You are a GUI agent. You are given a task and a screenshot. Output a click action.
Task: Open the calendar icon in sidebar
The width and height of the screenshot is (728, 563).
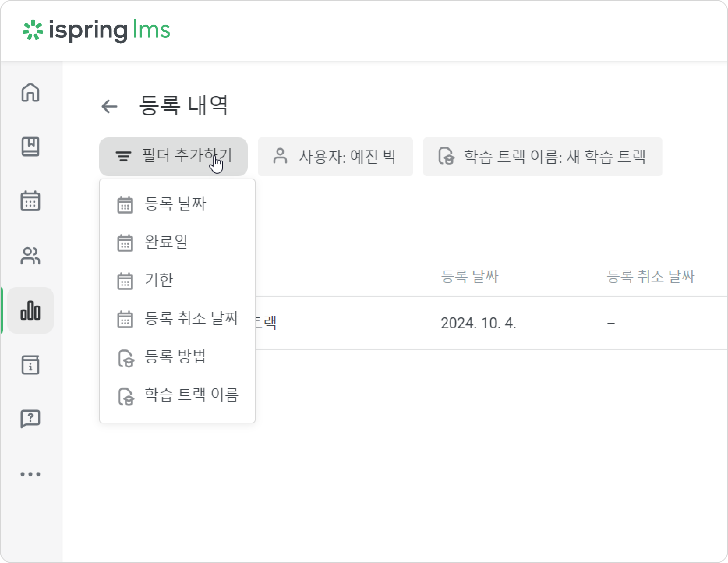(x=30, y=201)
